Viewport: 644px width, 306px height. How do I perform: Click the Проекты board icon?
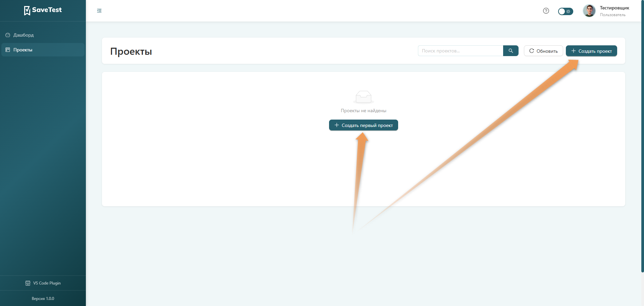tap(8, 50)
